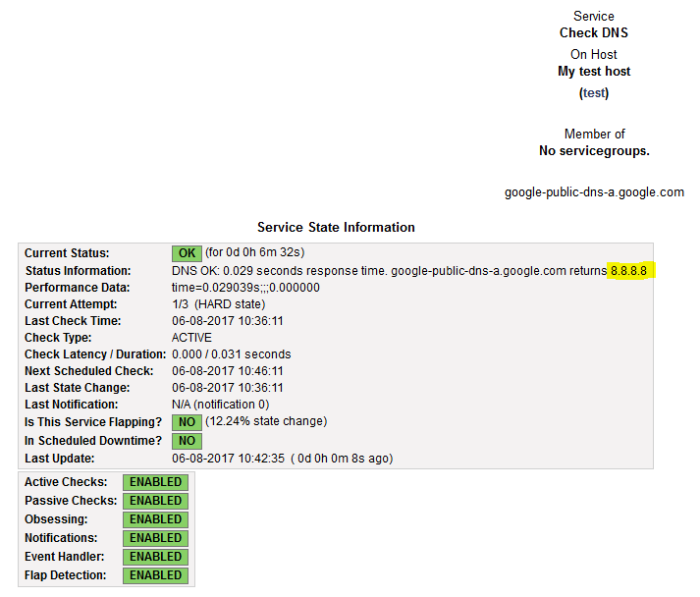Click the google-public-dns-a.google.com address under Member of
Viewport: 700px width, 597px height.
(594, 192)
